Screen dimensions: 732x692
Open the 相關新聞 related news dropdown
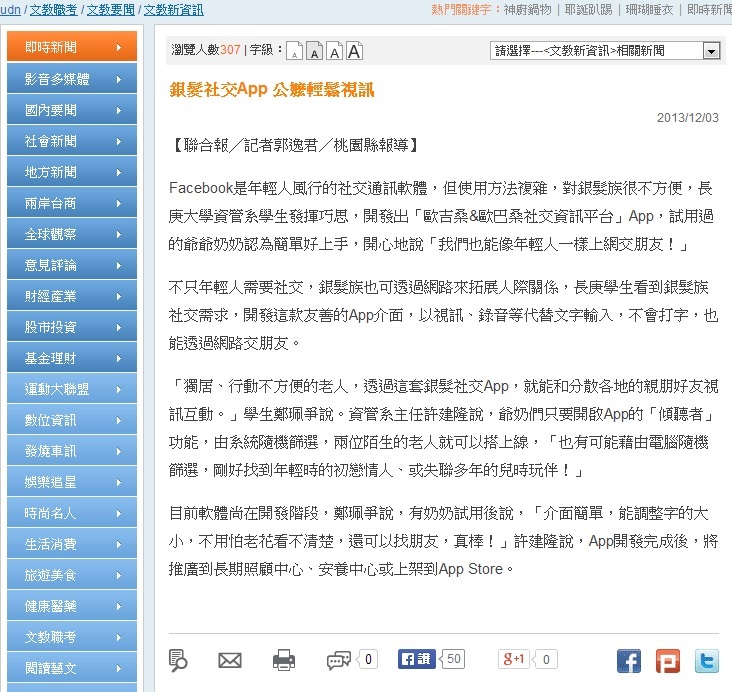tap(606, 50)
